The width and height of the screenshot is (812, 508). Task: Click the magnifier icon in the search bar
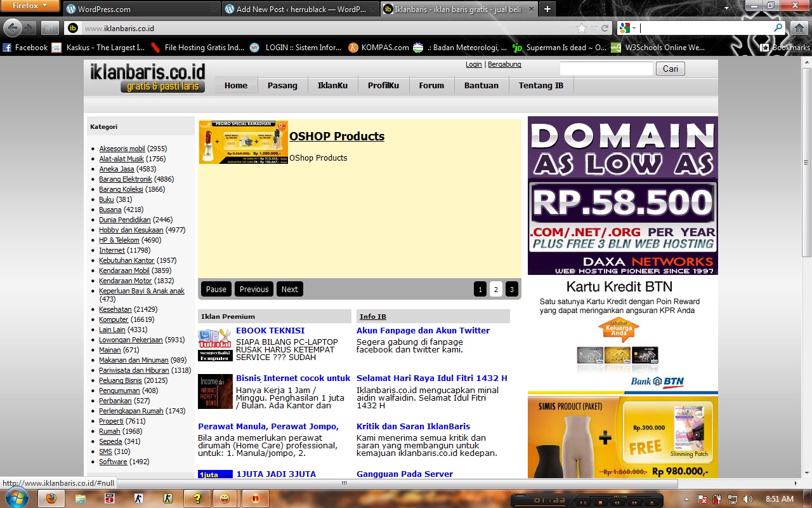[x=778, y=29]
